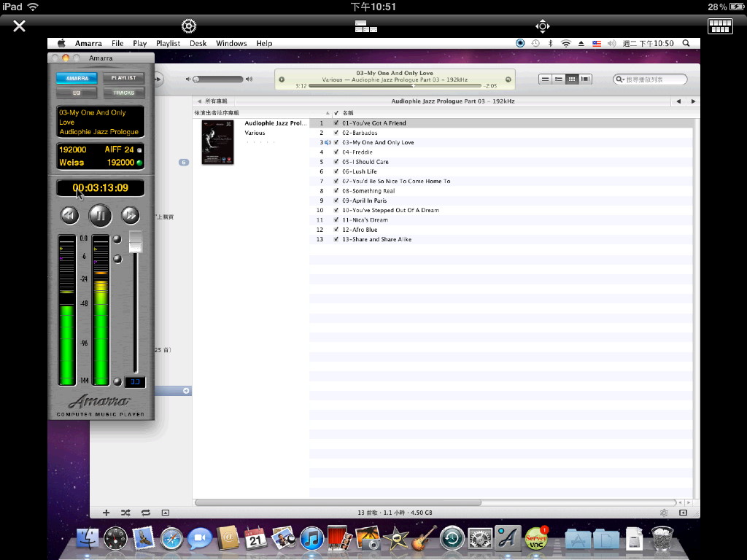
Task: Open Photo Booth from the Dock
Action: [x=340, y=538]
